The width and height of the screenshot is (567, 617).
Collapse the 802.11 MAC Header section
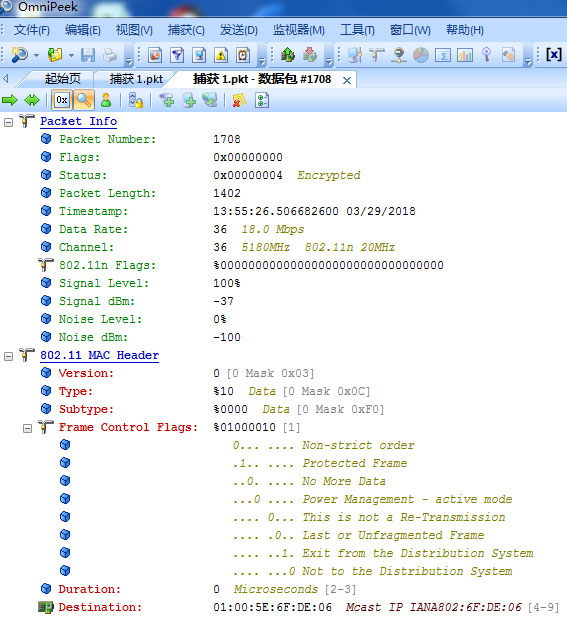point(8,357)
